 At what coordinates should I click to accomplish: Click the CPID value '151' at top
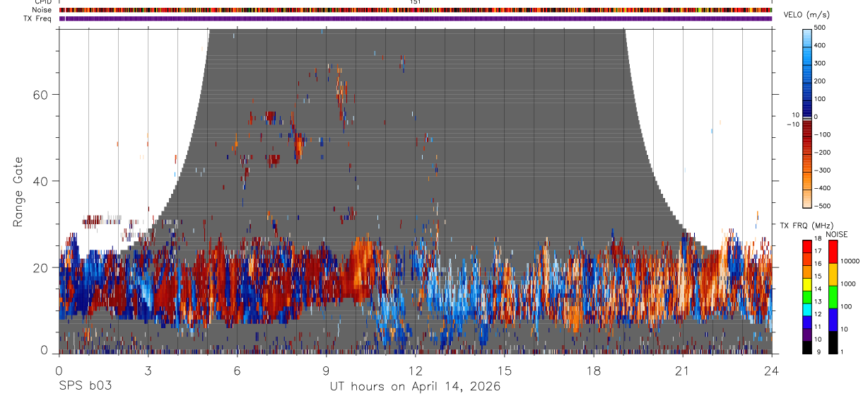point(415,2)
